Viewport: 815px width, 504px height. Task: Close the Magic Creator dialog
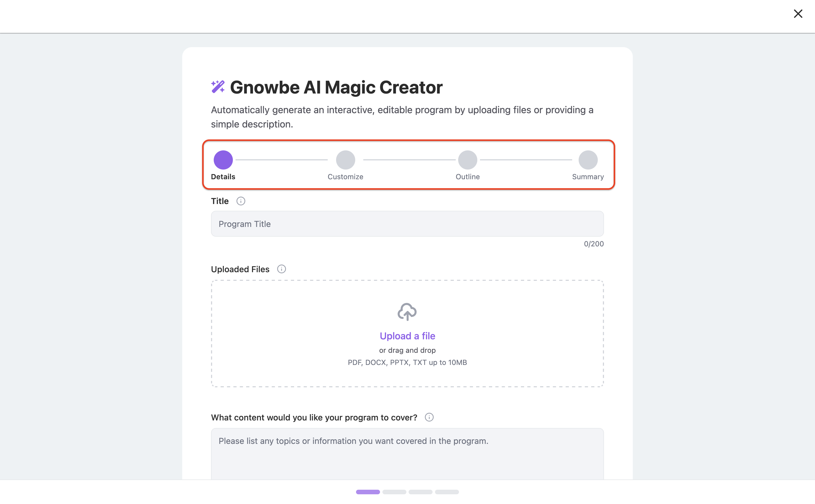point(798,14)
